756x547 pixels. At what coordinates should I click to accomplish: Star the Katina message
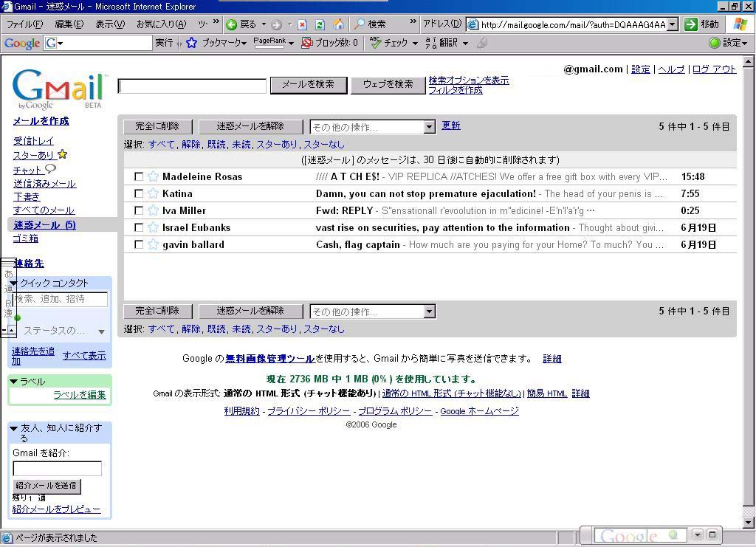pos(154,193)
